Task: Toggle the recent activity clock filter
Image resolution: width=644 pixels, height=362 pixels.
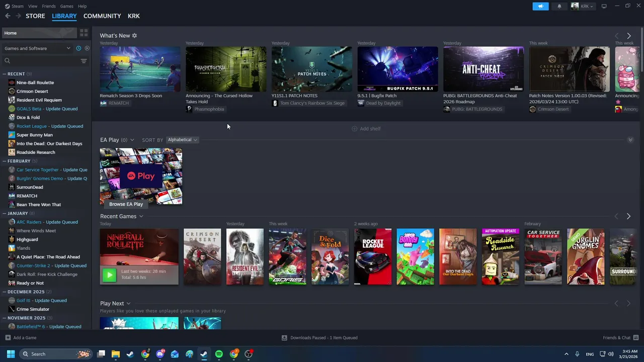Action: point(78,48)
